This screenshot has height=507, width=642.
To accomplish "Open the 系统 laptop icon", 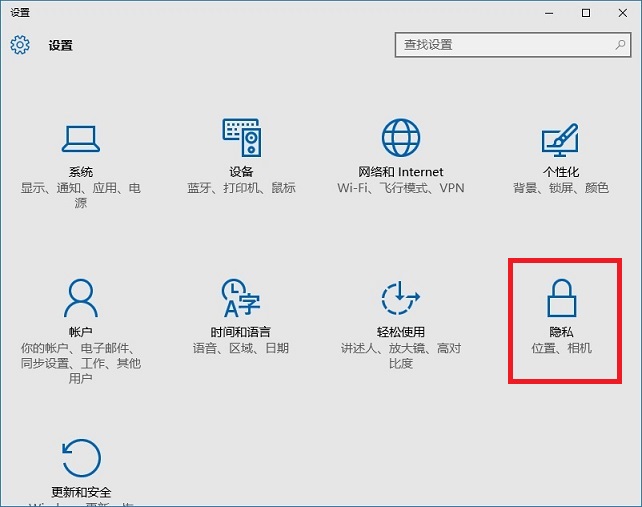I will [x=81, y=139].
